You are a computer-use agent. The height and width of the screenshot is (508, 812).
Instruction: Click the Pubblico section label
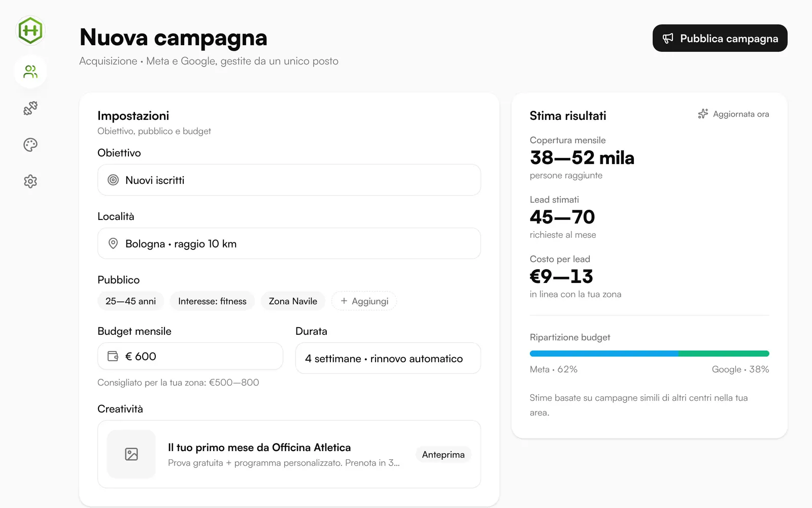coord(118,280)
